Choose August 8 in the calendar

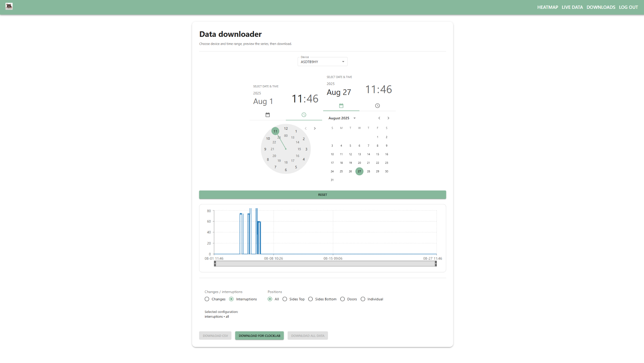click(377, 146)
